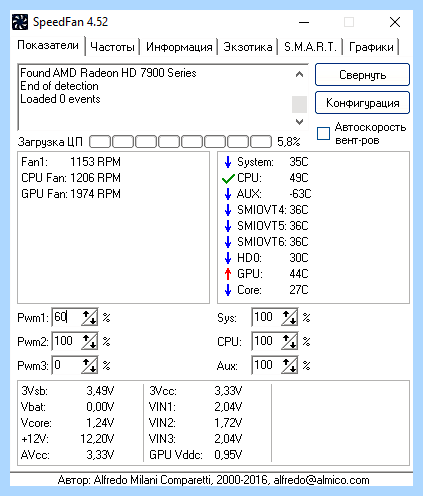Click the log scrollbar down arrow
423x496 pixels.
pyautogui.click(x=299, y=122)
